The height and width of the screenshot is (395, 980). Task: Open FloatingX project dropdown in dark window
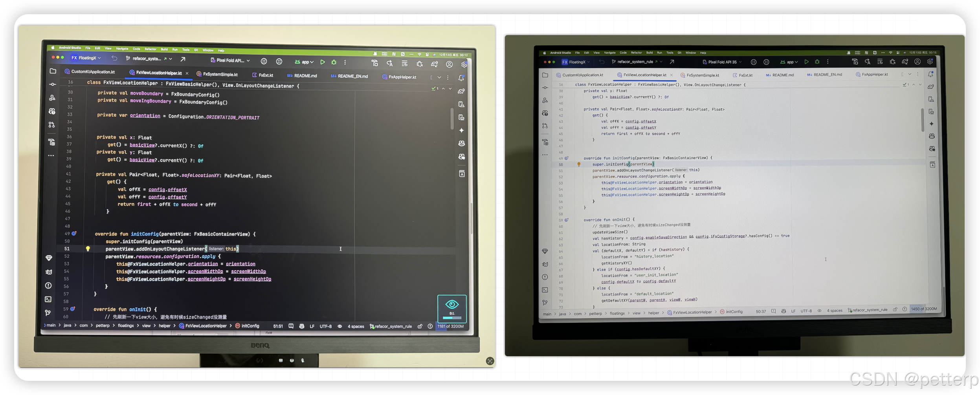click(86, 58)
